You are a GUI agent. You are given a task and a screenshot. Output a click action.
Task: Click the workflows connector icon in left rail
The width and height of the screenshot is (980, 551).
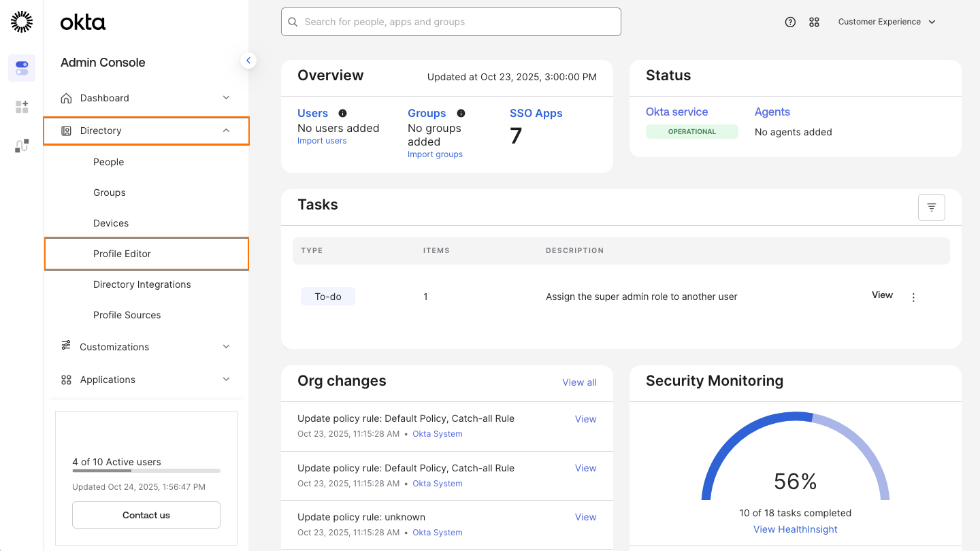[21, 145]
